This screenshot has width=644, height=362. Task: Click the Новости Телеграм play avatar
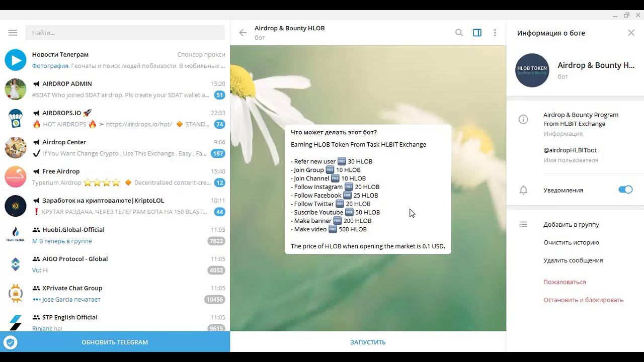[16, 60]
